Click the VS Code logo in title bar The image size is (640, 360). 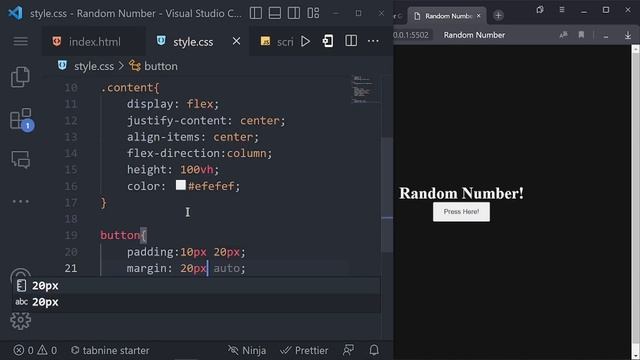tap(16, 13)
